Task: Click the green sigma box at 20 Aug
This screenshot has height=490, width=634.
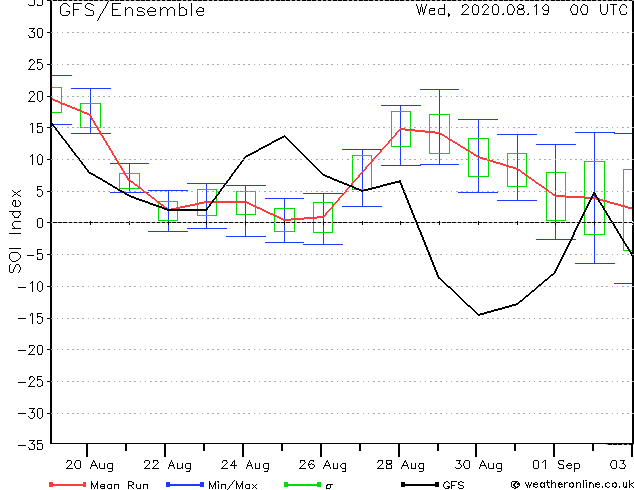Action: [90, 115]
